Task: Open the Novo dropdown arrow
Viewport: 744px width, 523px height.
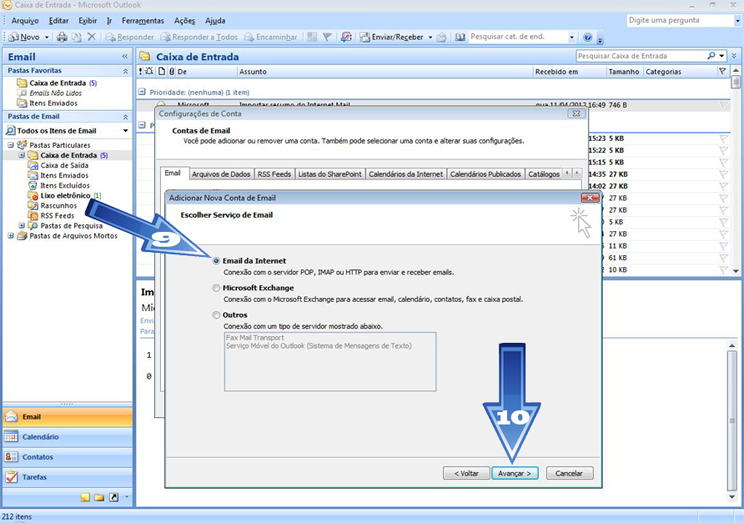Action: point(46,37)
